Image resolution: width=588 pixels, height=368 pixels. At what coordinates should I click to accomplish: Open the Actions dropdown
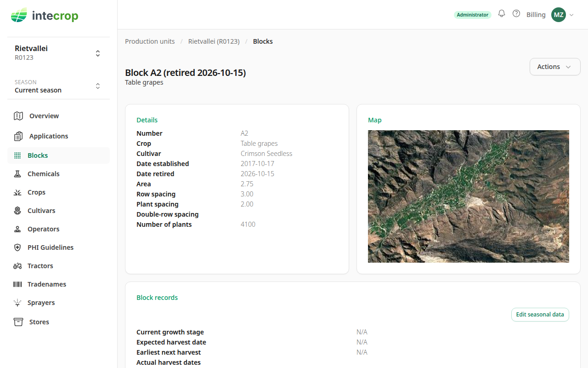[x=555, y=67]
